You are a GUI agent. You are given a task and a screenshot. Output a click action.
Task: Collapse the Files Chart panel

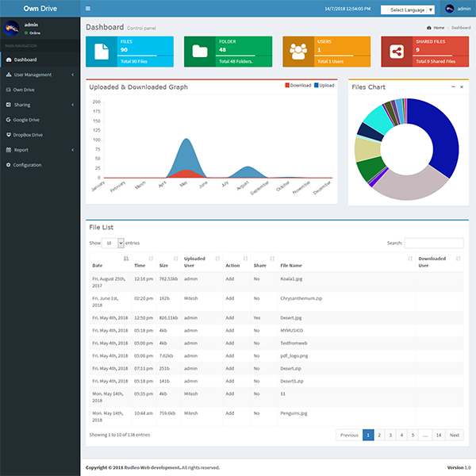pos(453,86)
